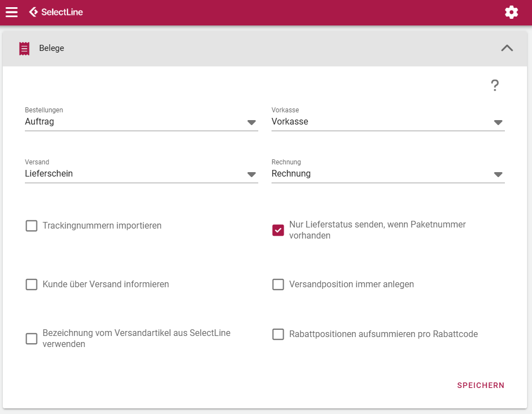The image size is (532, 414).
Task: Click the Belege section title
Action: 51,48
